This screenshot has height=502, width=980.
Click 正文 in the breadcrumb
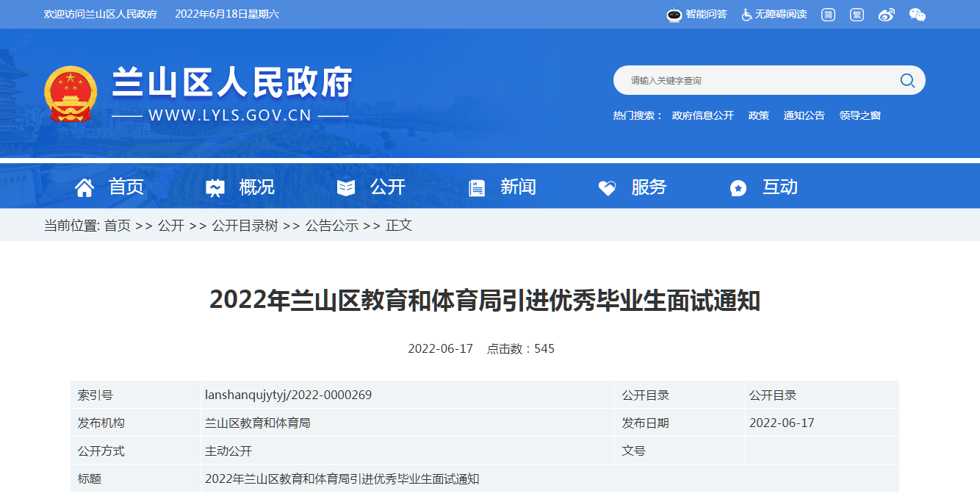[x=399, y=226]
